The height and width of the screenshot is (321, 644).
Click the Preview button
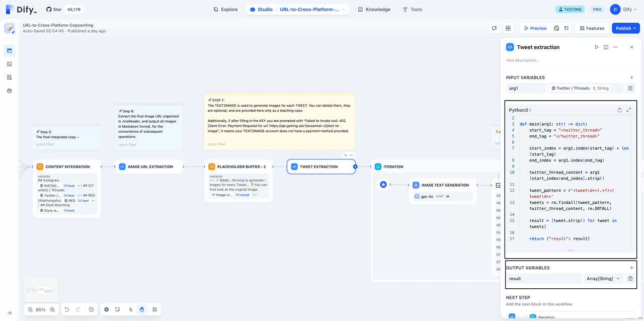tap(535, 28)
